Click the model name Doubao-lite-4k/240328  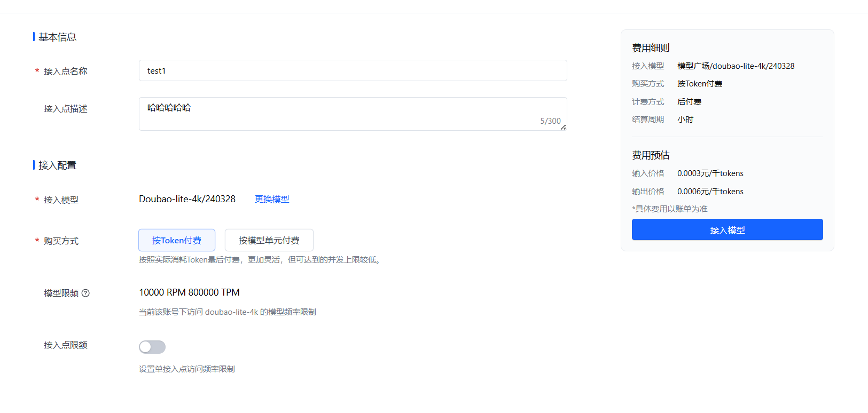(x=187, y=199)
